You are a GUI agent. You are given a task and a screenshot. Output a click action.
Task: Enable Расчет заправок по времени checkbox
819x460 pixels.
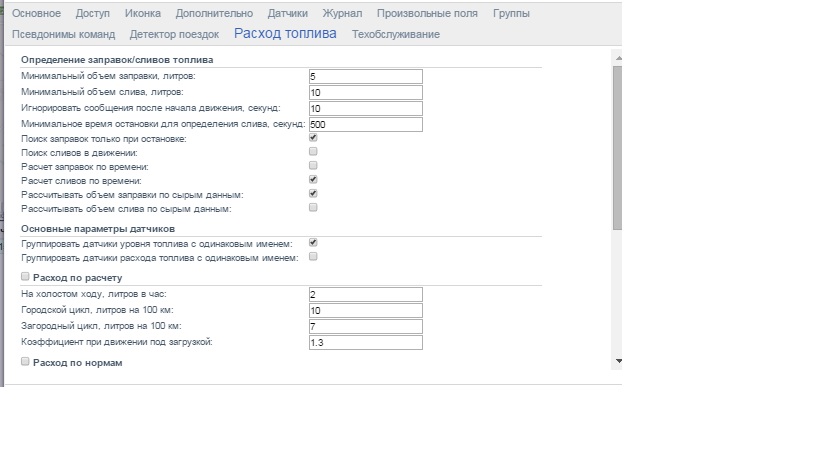coord(314,166)
